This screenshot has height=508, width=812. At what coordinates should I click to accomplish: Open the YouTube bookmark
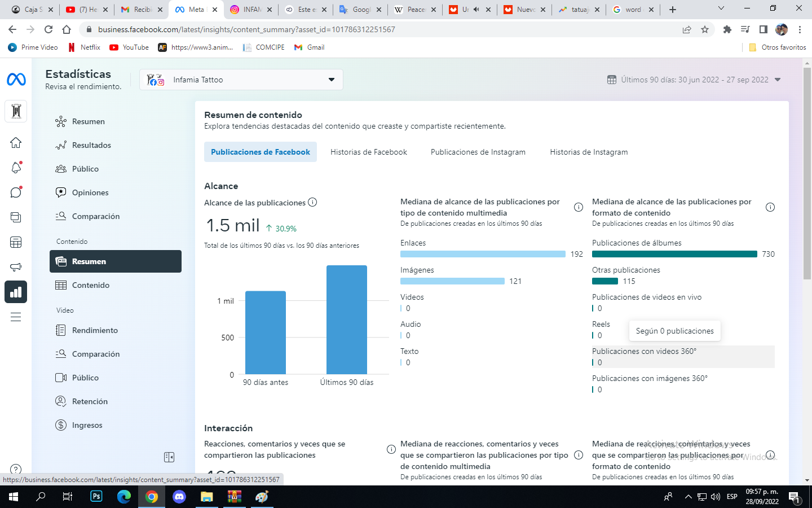click(x=129, y=47)
